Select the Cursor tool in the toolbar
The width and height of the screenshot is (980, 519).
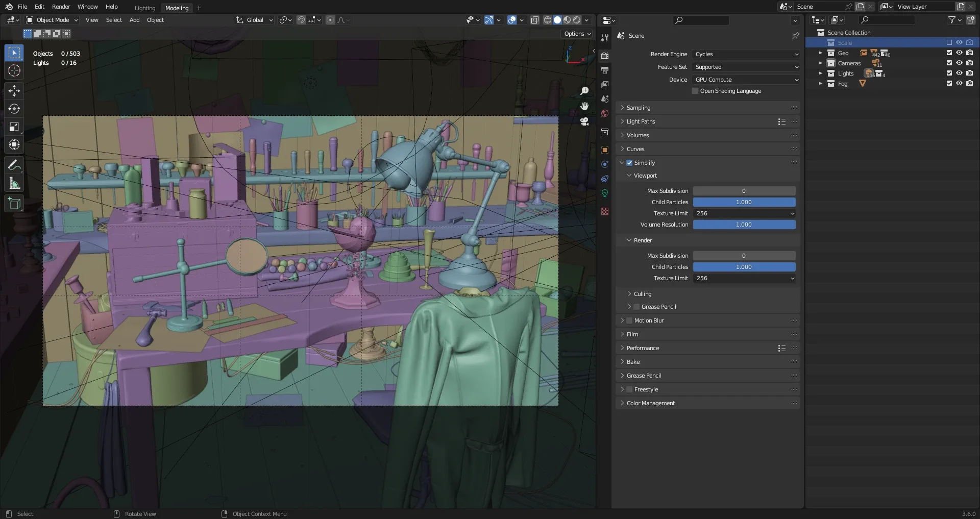click(x=14, y=70)
